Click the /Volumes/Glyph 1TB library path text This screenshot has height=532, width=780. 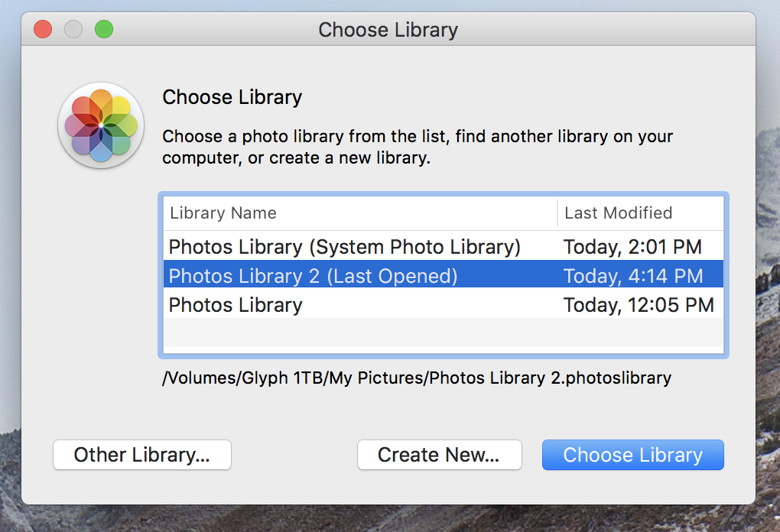(417, 378)
